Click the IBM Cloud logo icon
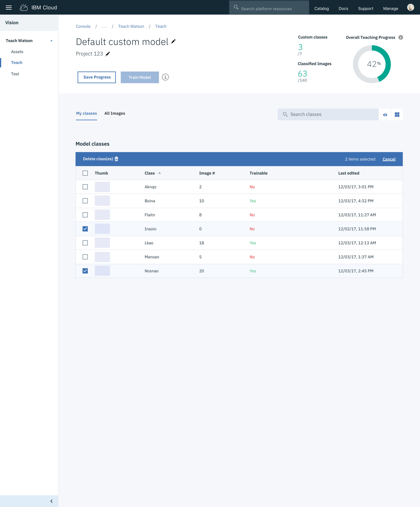Image resolution: width=420 pixels, height=507 pixels. tap(24, 8)
